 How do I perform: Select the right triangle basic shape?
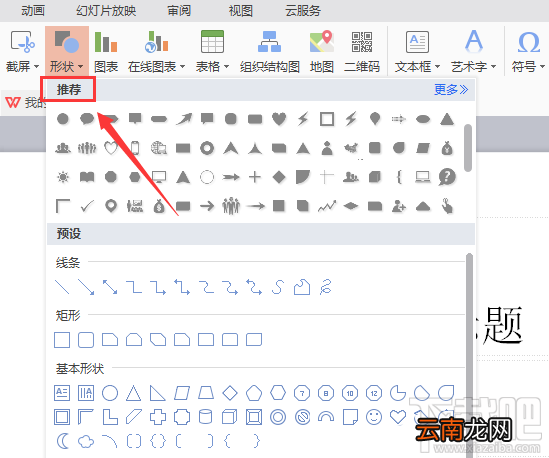(157, 393)
